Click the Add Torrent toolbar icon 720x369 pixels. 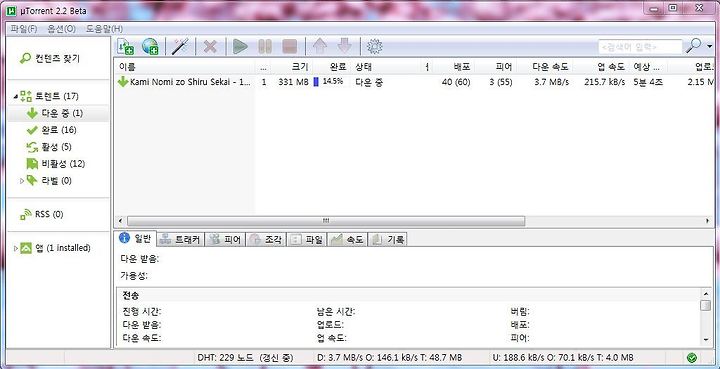[x=125, y=46]
